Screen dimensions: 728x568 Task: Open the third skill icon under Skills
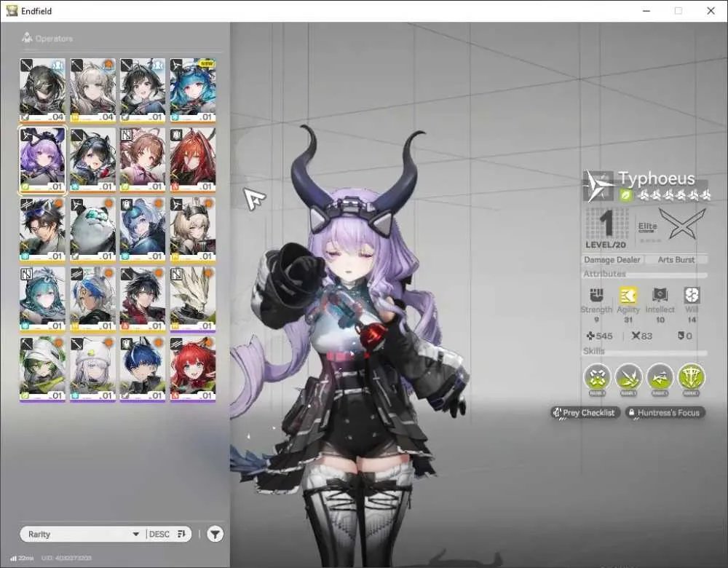pos(660,378)
